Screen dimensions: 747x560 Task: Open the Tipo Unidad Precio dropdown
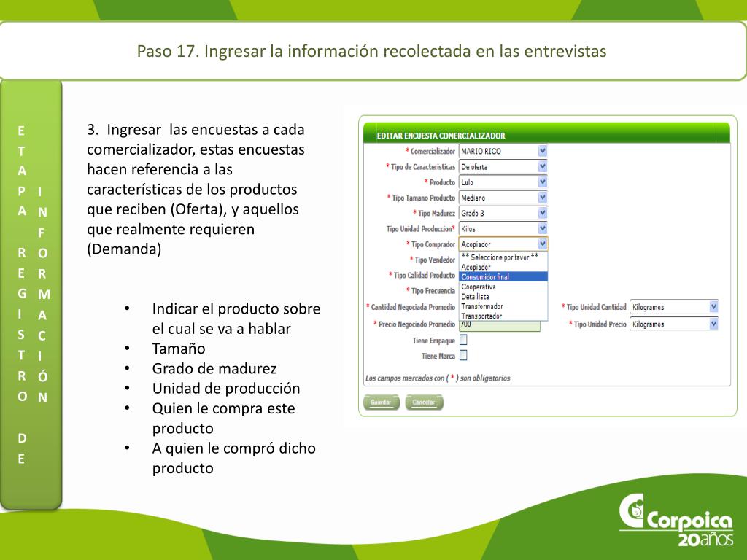673,324
